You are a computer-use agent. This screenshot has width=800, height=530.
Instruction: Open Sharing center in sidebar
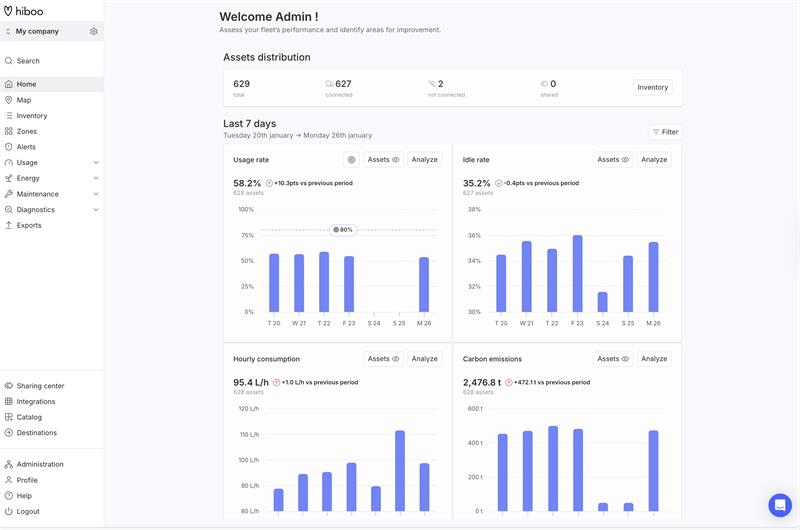pos(40,386)
